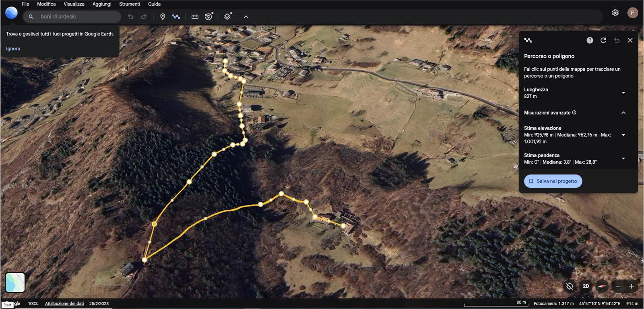This screenshot has width=644, height=309.
Task: Open the map layers icon
Action: pyautogui.click(x=227, y=16)
